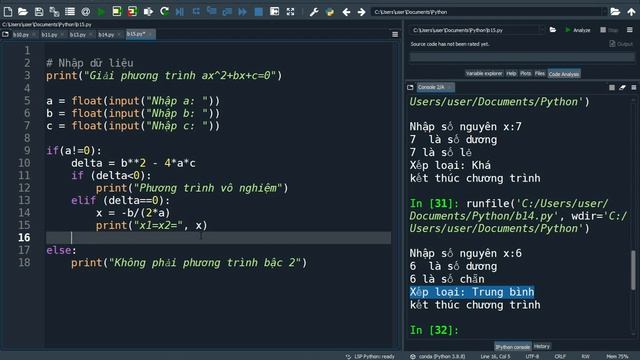
Task: Select file folder icon in Code Analysis
Action: pyautogui.click(x=553, y=30)
